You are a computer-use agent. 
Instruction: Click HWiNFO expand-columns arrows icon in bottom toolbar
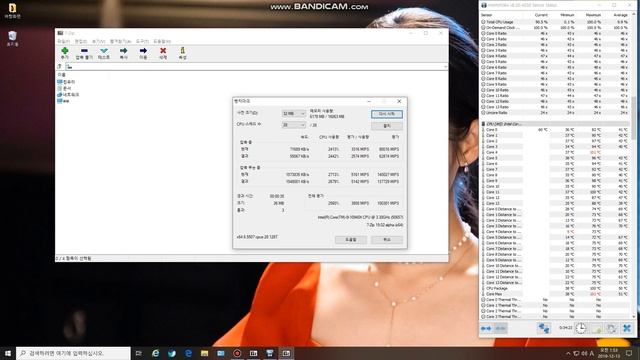[486, 328]
